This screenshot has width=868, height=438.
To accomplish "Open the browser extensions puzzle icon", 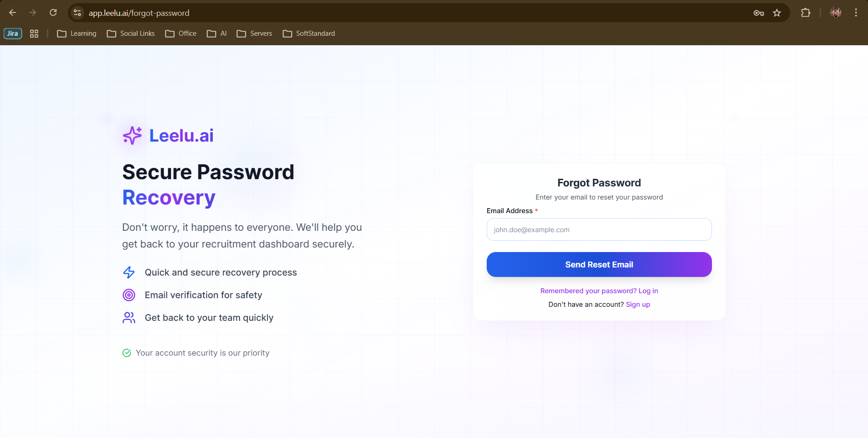I will [x=806, y=13].
